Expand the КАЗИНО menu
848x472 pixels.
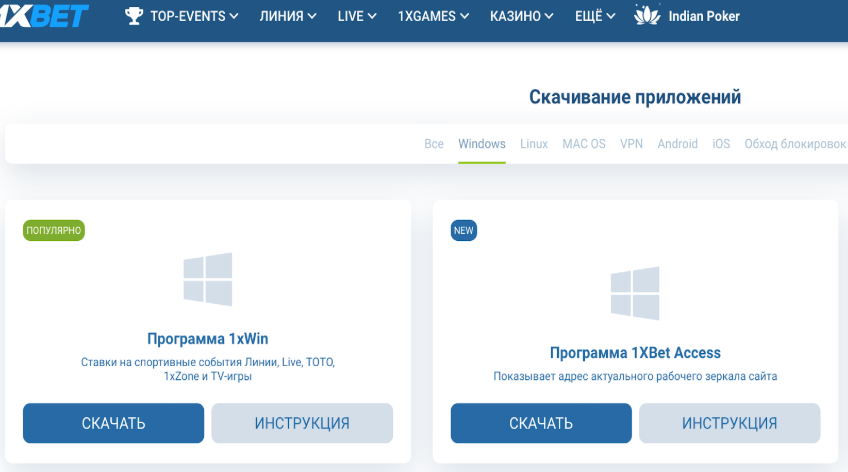(521, 16)
